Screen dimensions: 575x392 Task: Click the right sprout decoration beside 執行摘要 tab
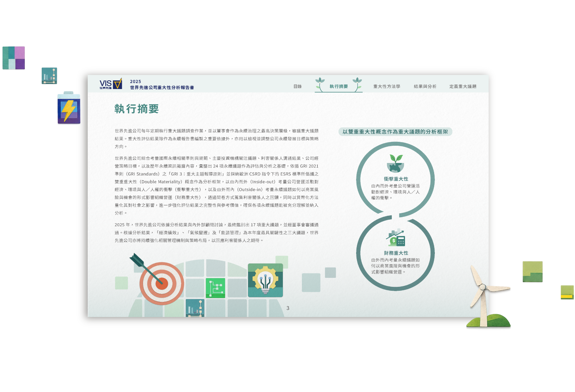coord(357,84)
